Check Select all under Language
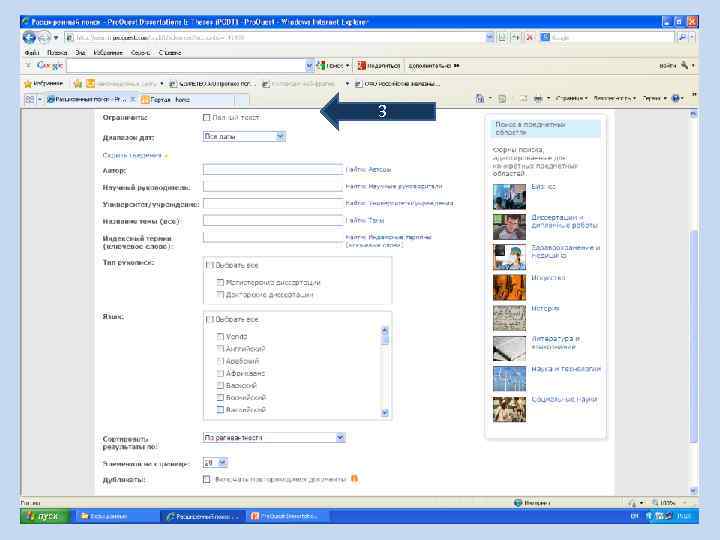 [x=209, y=319]
